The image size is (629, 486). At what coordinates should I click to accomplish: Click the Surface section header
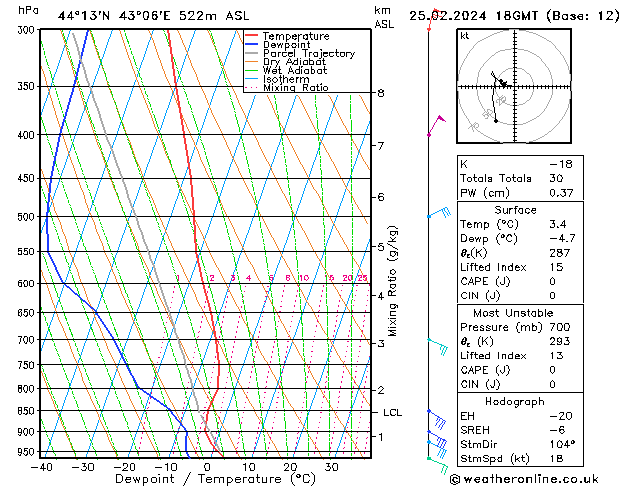(x=514, y=210)
